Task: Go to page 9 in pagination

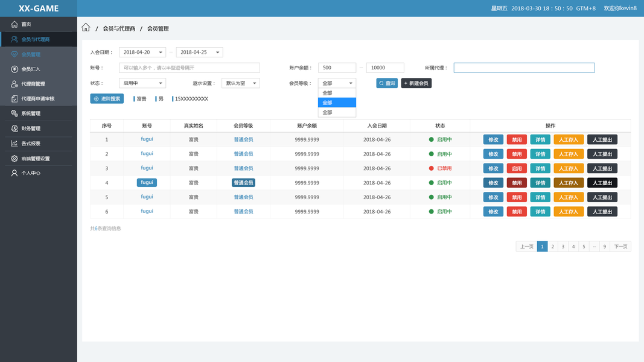Action: (x=605, y=246)
